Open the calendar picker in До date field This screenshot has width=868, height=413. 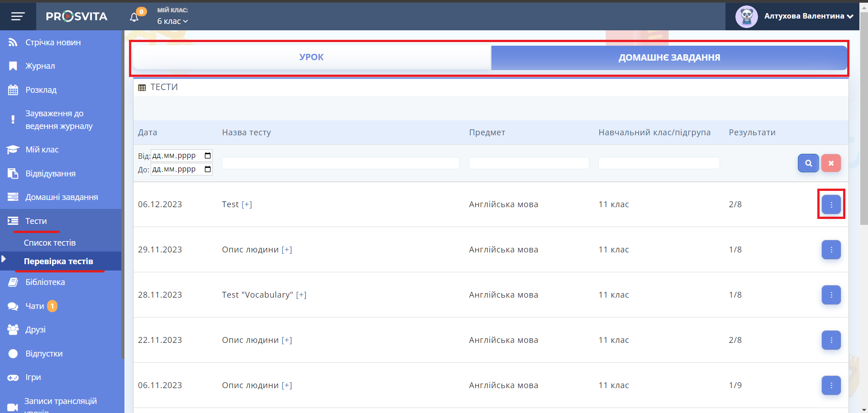coord(208,169)
